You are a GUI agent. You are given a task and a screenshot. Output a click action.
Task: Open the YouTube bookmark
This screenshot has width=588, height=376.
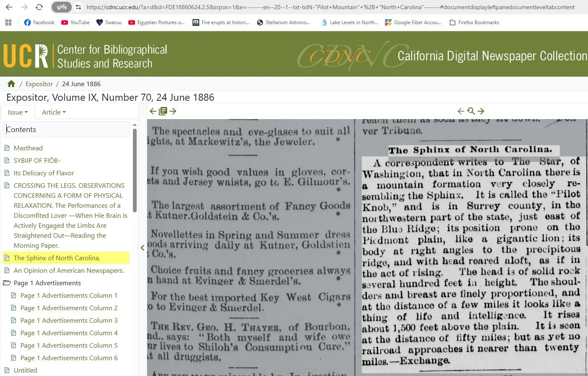pos(75,22)
